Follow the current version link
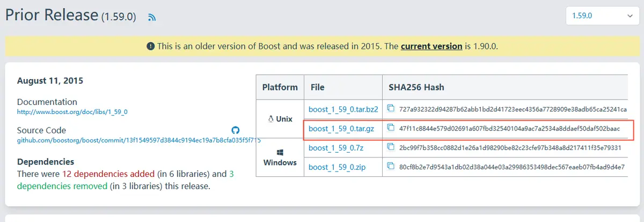 pos(431,46)
